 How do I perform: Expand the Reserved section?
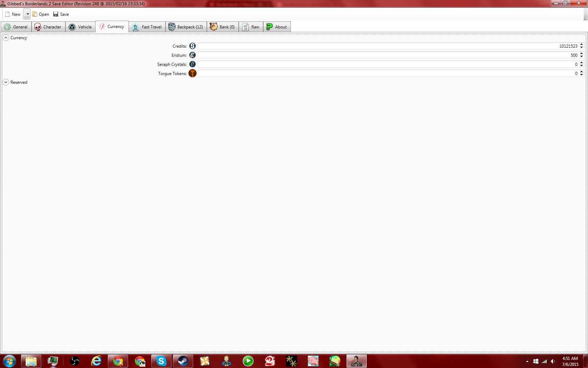pos(6,82)
